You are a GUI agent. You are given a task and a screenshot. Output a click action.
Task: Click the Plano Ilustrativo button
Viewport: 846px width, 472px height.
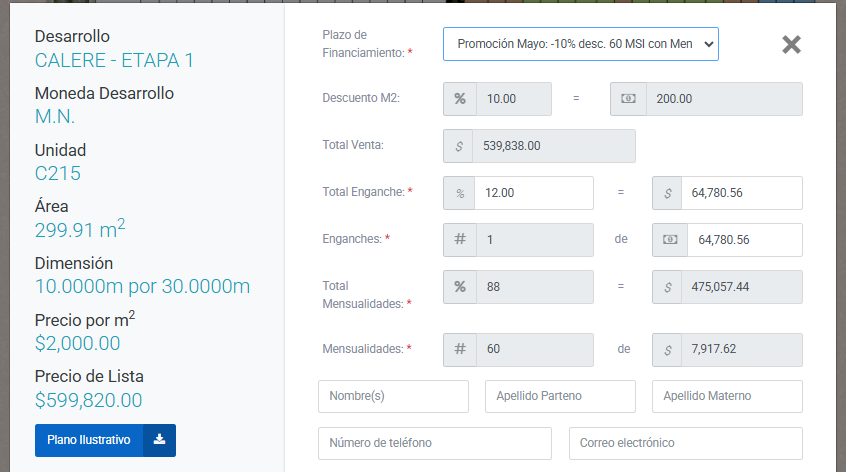(89, 440)
